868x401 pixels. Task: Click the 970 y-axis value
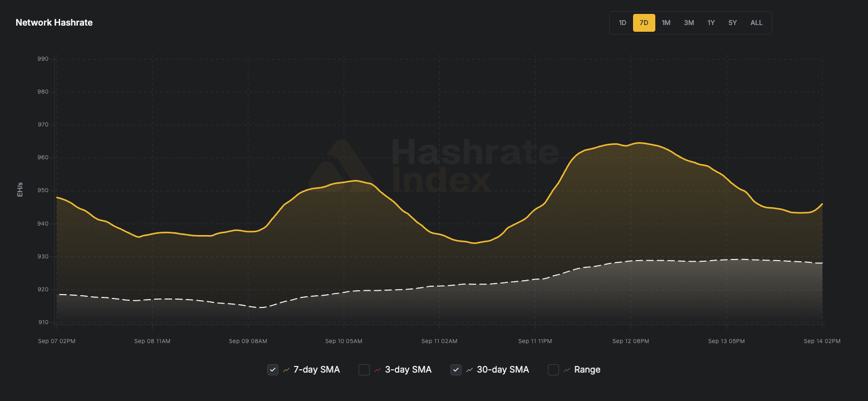43,125
